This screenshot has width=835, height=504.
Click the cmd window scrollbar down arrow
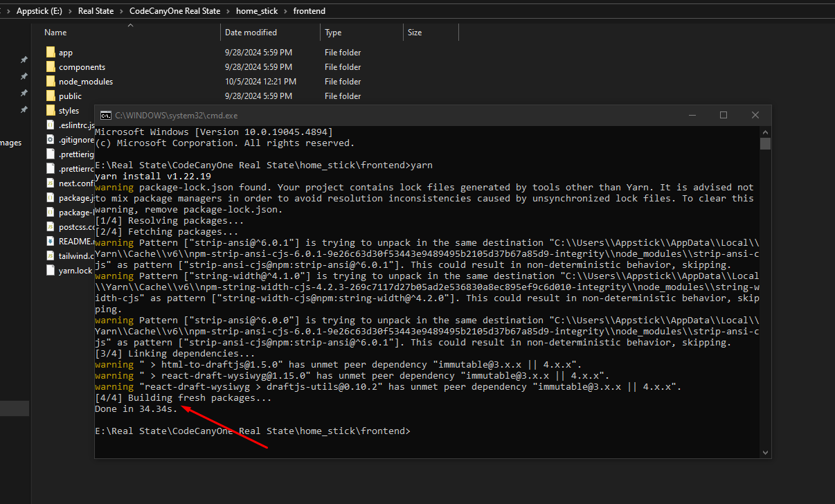click(x=765, y=452)
